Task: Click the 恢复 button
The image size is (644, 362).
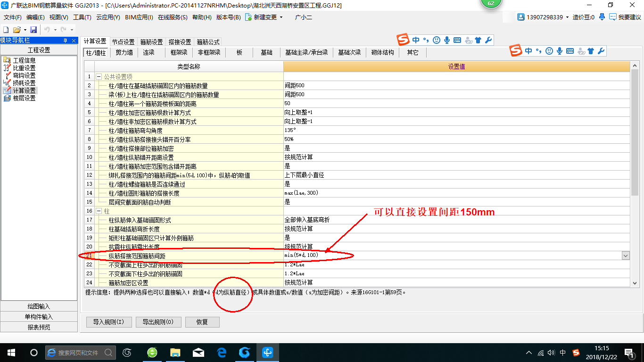Action: point(202,322)
